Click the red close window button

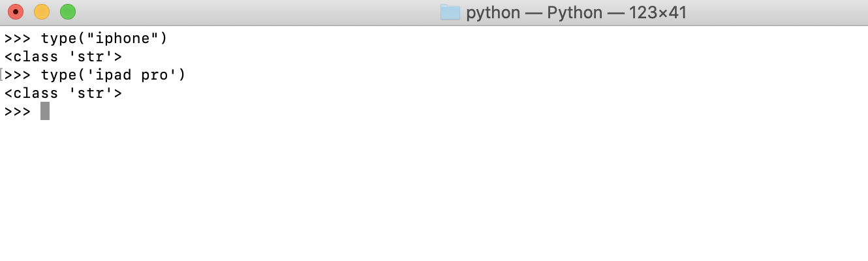pos(16,12)
